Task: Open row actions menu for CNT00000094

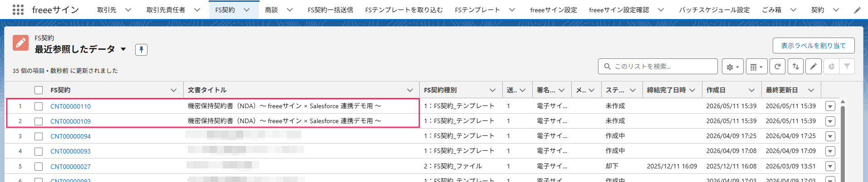Action: (830, 136)
